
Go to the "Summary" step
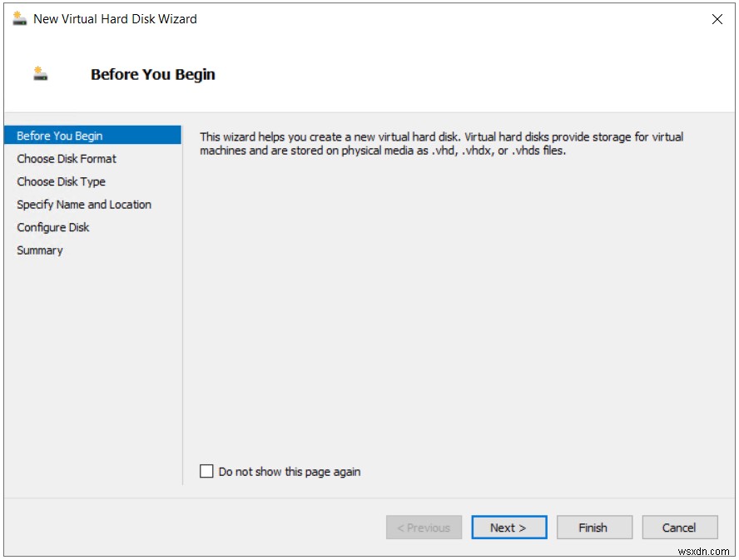[x=40, y=250]
